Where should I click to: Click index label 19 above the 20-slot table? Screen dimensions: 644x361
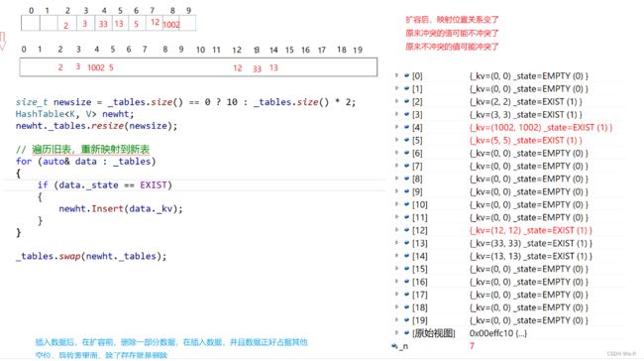358,50
